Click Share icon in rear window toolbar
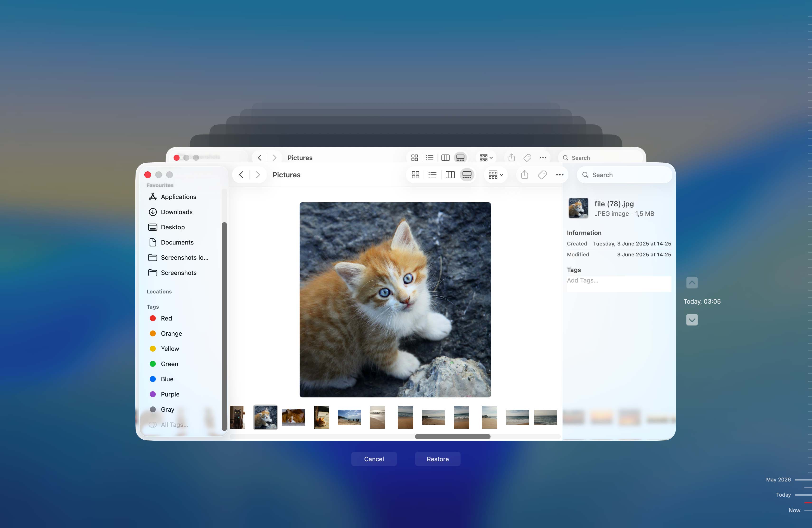812x528 pixels. point(511,158)
